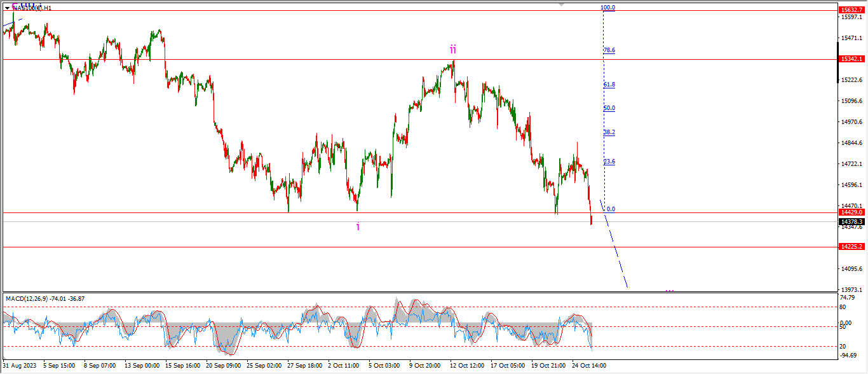Select the Fibonacci 78.6 level label
868x374 pixels.
609,50
